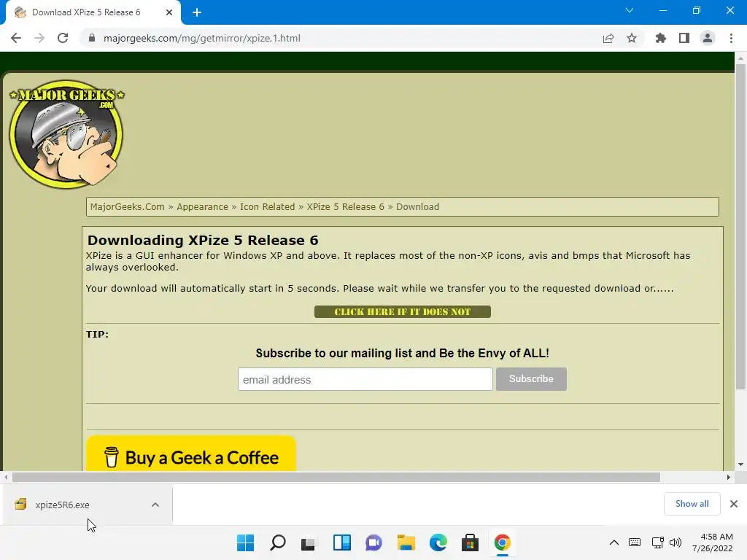The image size is (747, 560).
Task: Click the vertical scrollbar up arrow
Action: [x=740, y=58]
